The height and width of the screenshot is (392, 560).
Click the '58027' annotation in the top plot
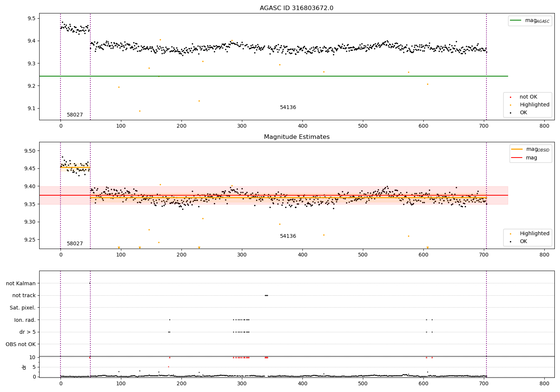pyautogui.click(x=75, y=115)
